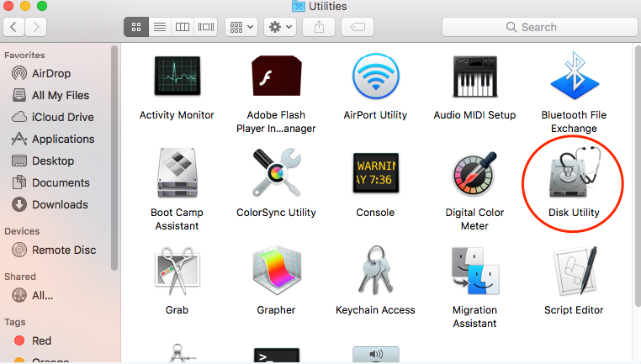Screen dimensions: 641x364
Task: Launch Migration Assistant icon
Action: click(x=475, y=271)
